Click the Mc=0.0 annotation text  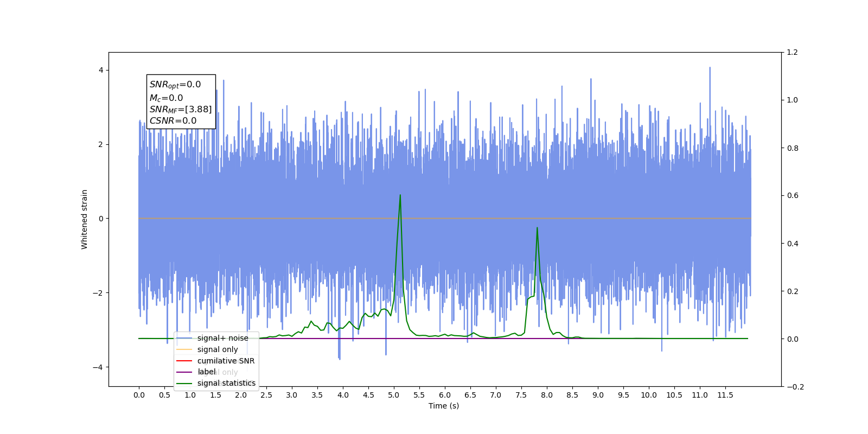click(167, 98)
